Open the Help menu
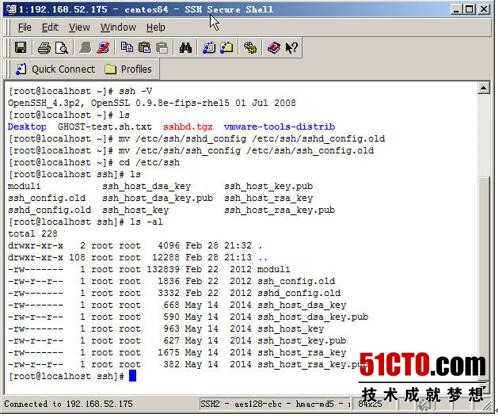This screenshot has width=498, height=416. (156, 27)
